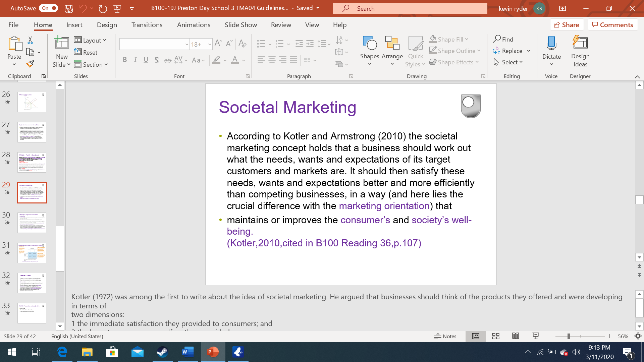
Task: Decrease font size with the small A
Action: coord(229,43)
